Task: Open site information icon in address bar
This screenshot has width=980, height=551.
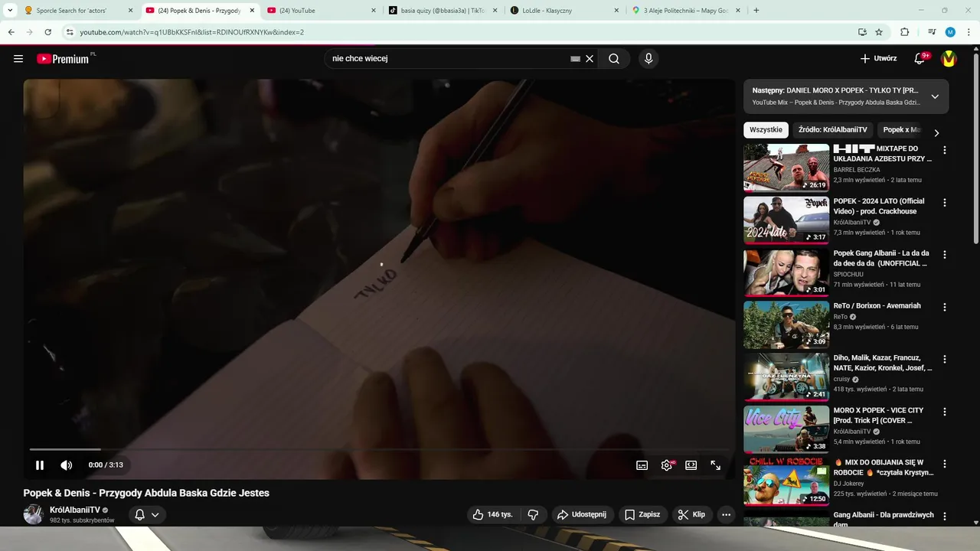Action: coord(70,32)
